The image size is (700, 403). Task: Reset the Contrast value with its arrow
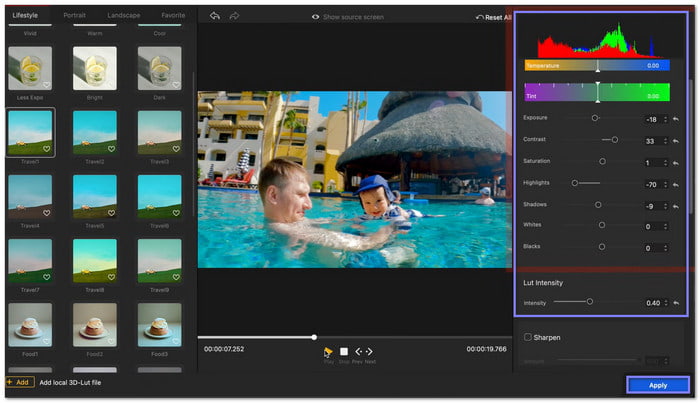[x=676, y=141]
